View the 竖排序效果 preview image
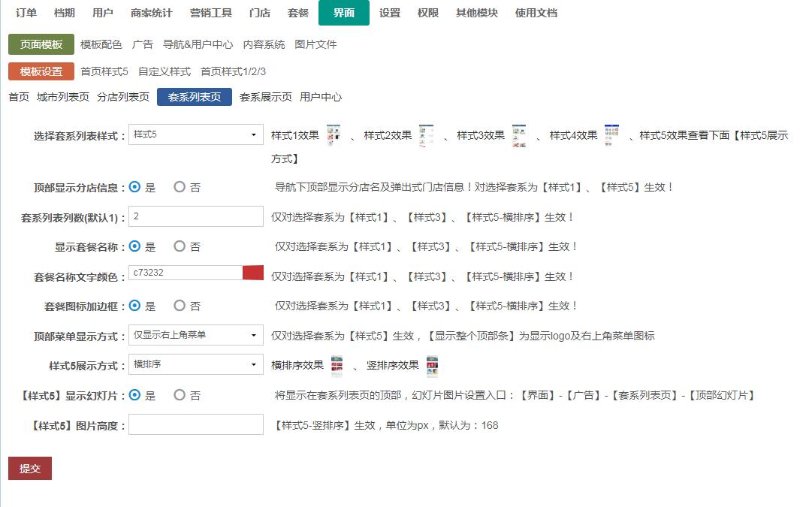Screen dimensions: 812x507 [x=432, y=366]
